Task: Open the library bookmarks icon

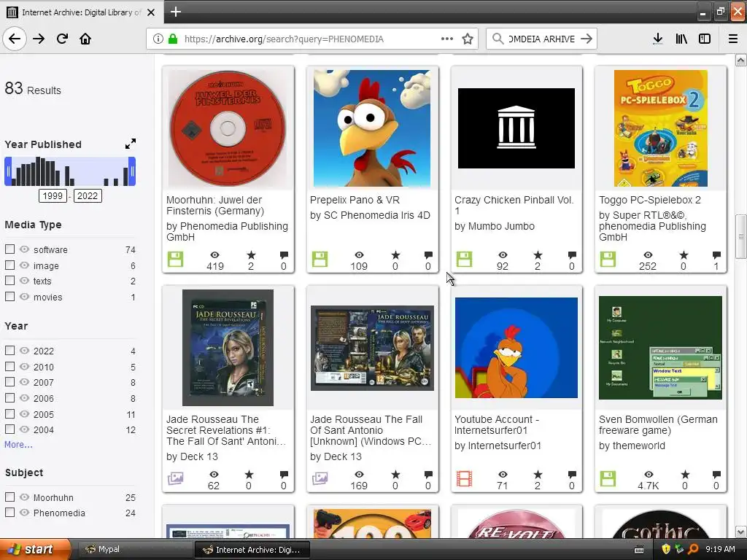Action: (x=681, y=39)
